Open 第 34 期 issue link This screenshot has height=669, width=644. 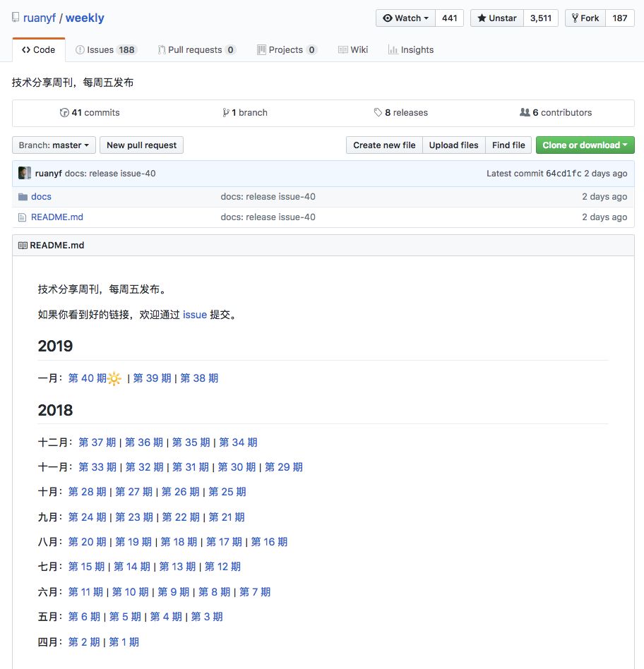[238, 442]
